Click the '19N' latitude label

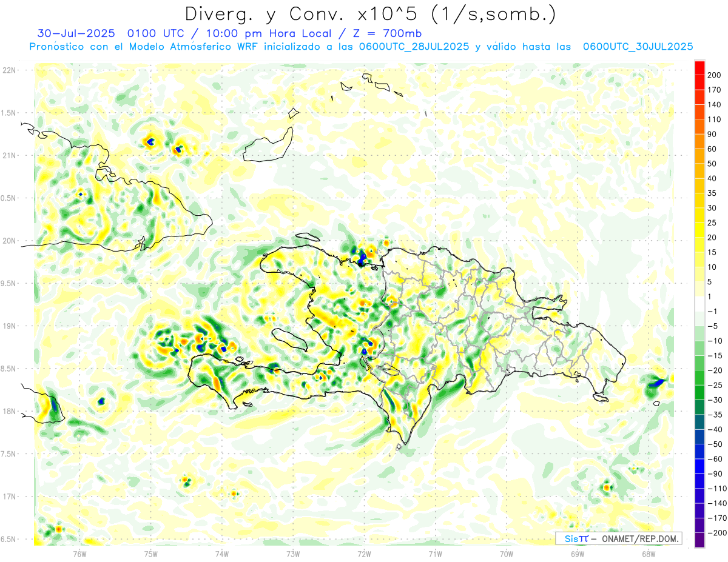pos(9,326)
